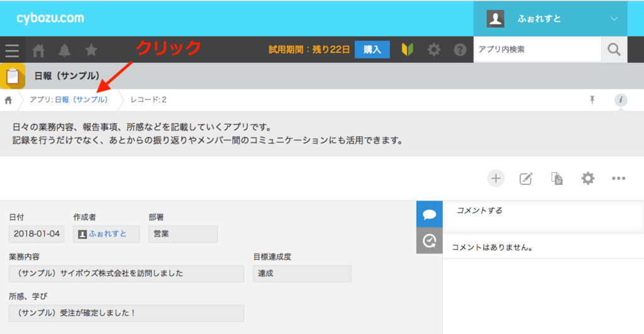Open app settings gear in record toolbar
The width and height of the screenshot is (644, 334).
click(588, 178)
